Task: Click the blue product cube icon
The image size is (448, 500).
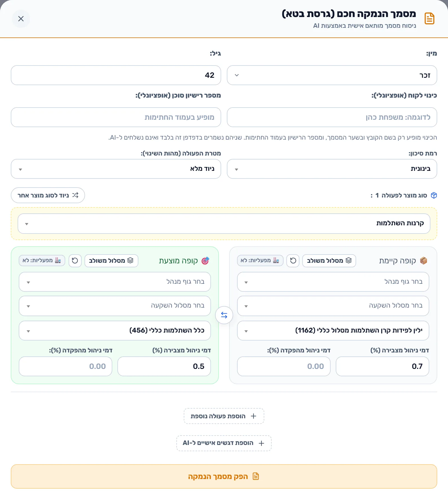Action: tap(434, 195)
